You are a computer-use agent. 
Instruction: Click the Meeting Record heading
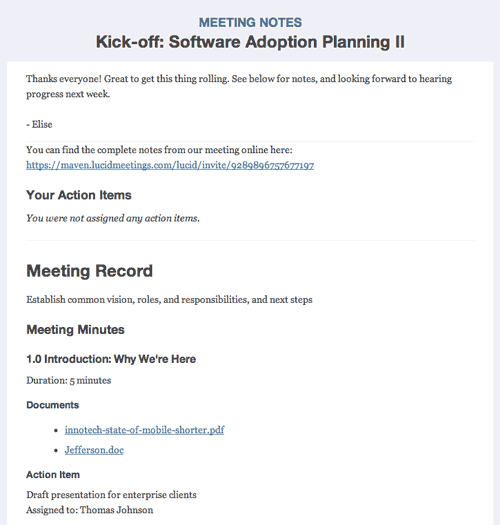tap(89, 271)
